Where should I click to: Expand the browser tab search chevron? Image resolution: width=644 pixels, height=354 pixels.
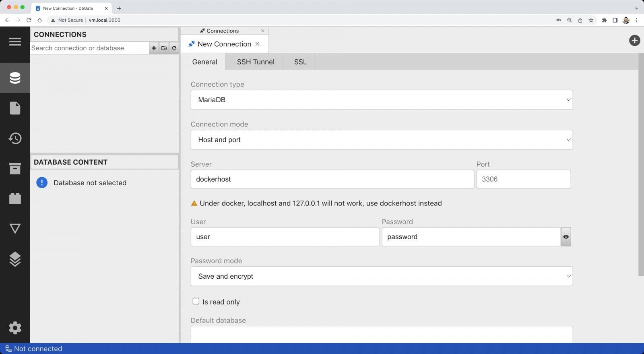point(636,8)
